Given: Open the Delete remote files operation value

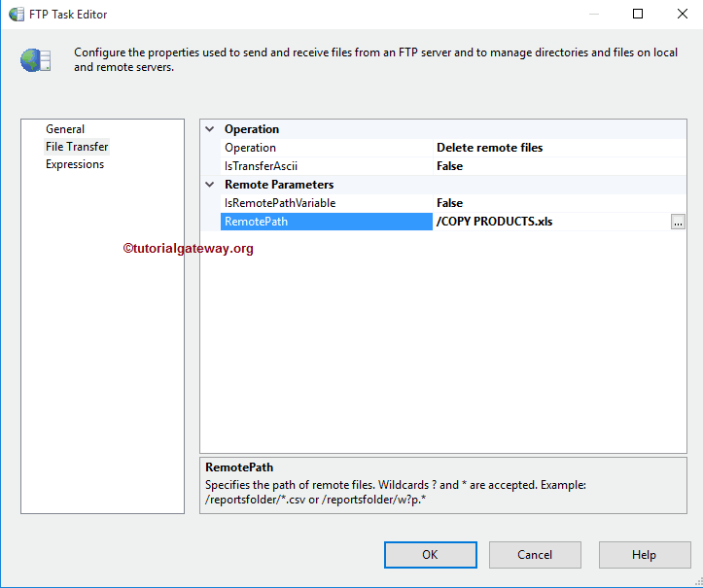Looking at the screenshot, I should (559, 148).
